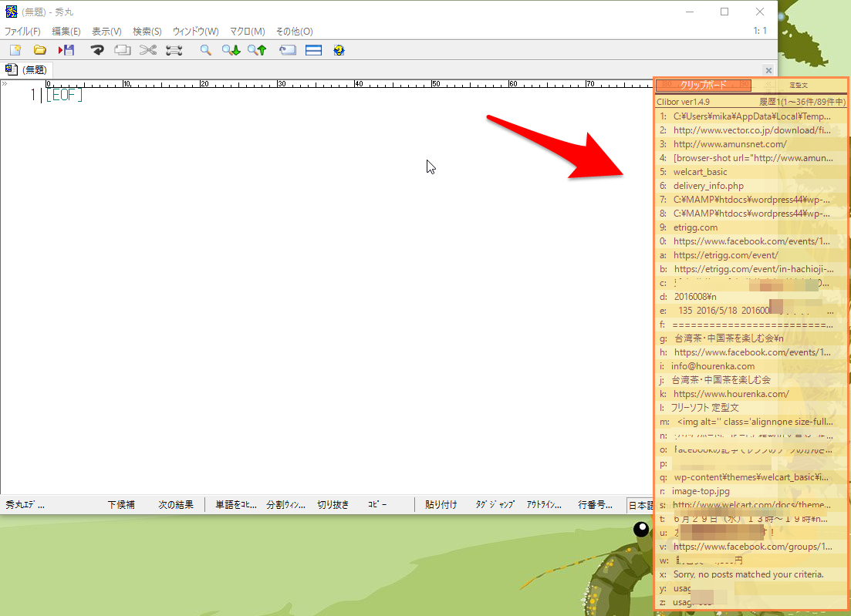Screen dimensions: 851x616
Task: Select Clibor entry b: etrigg.com/event/in-hachioji
Action: 751,270
